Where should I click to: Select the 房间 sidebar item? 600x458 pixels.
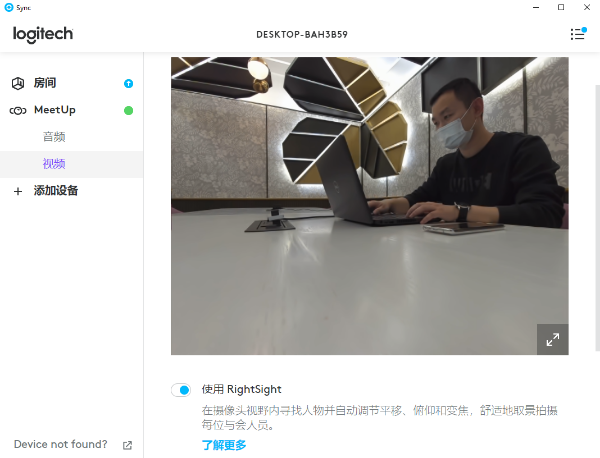click(72, 83)
